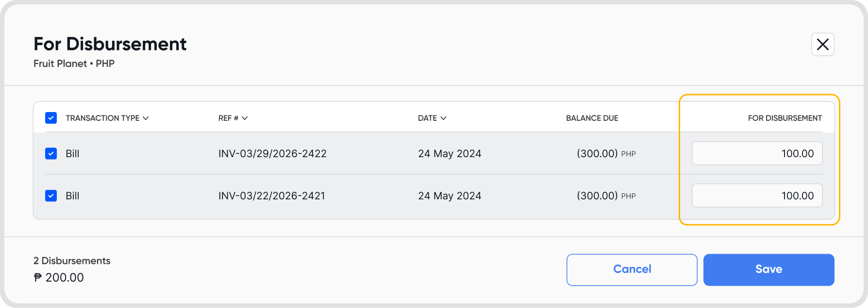Uncheck the Bill row INV-03/22/2026-2421

(x=51, y=196)
